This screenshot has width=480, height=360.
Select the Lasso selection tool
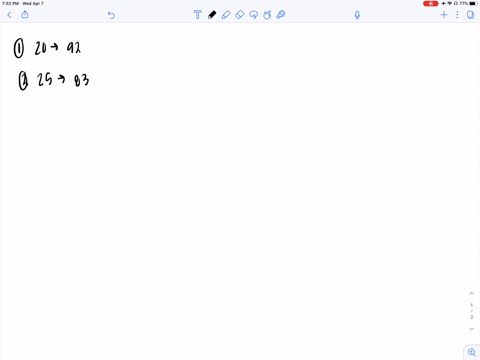coord(254,15)
